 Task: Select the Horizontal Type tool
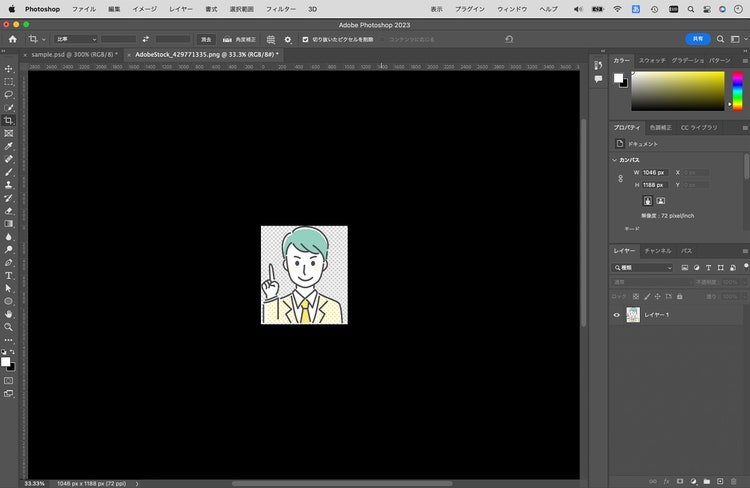tap(9, 276)
